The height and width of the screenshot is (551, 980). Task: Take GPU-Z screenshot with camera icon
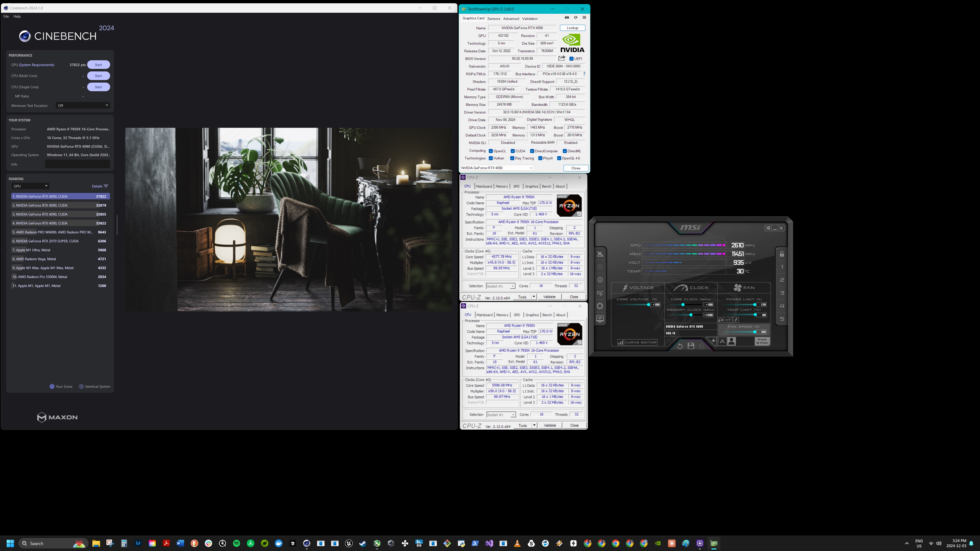coord(567,18)
